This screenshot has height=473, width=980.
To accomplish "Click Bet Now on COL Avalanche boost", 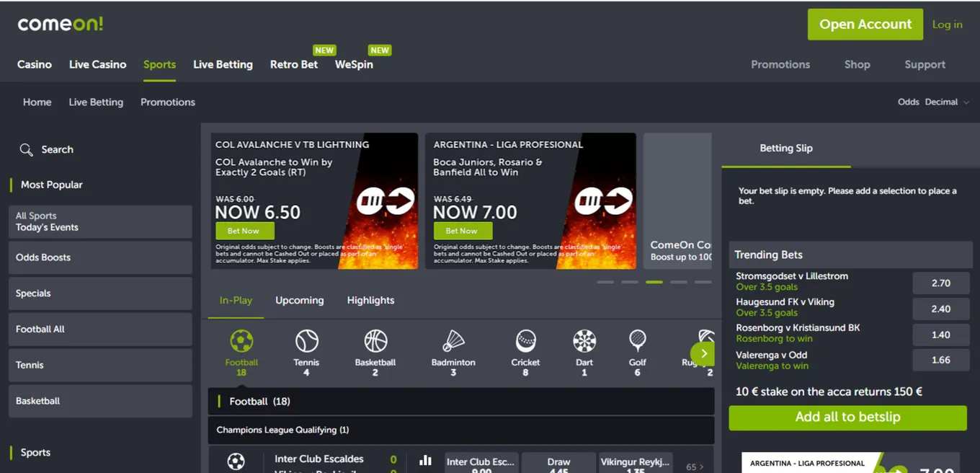I will (x=244, y=231).
